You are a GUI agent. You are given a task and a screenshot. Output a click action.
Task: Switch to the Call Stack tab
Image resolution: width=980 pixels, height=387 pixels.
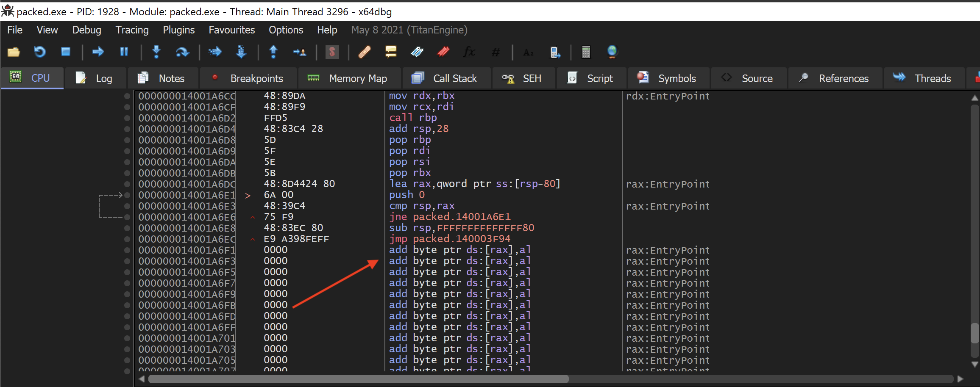tap(446, 78)
